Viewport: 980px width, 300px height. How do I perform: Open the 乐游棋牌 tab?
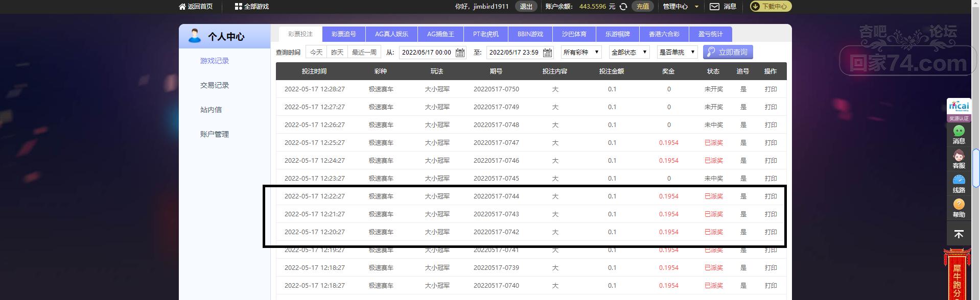618,34
